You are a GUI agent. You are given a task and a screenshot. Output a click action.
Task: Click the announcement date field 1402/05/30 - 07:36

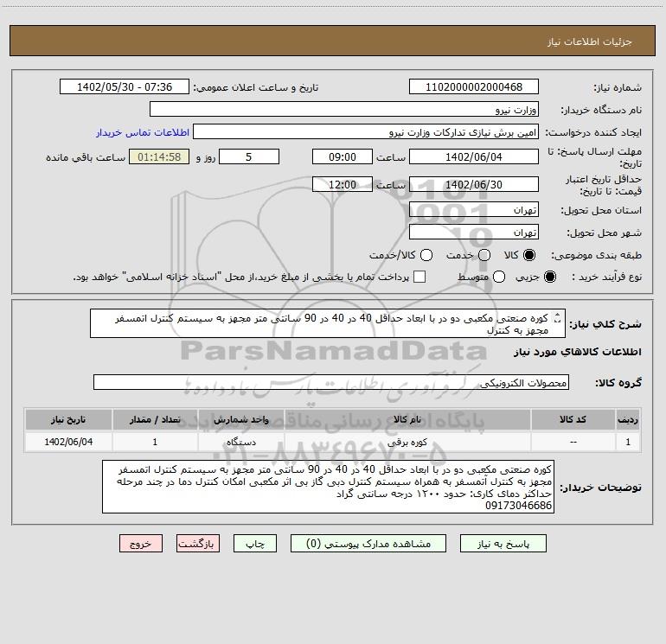click(x=125, y=86)
